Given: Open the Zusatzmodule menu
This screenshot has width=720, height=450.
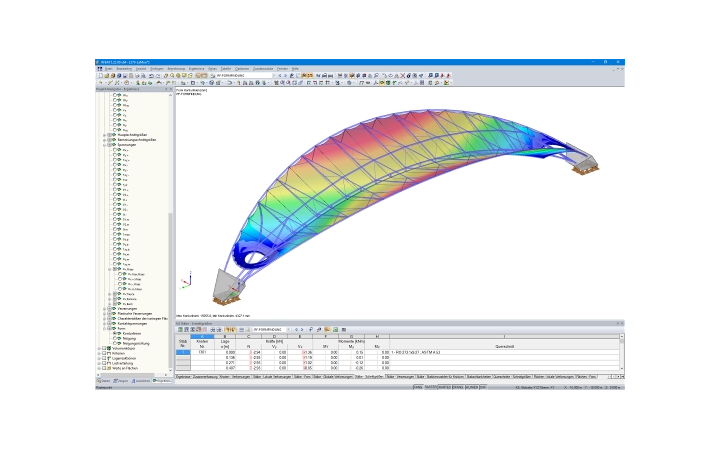Looking at the screenshot, I should 263,68.
